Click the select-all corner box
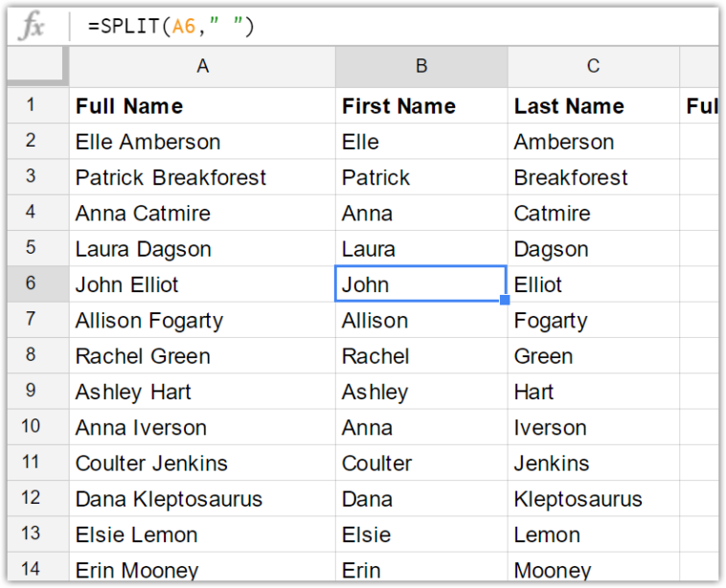Viewport: 726px width, 588px height. point(36,66)
